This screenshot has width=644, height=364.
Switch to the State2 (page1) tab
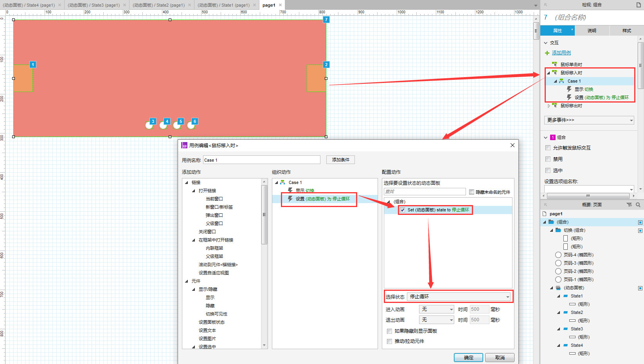[x=158, y=5]
